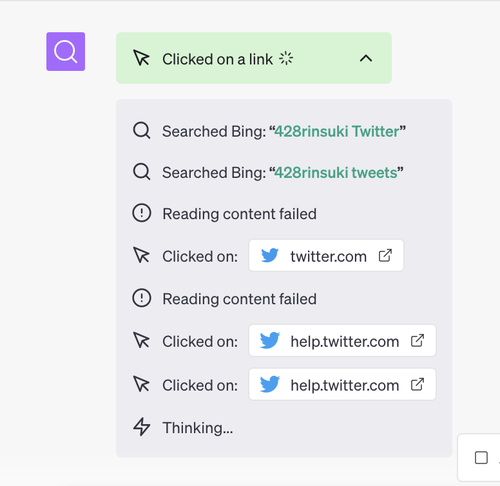Click the second 'Reading content failed' warning icon

coord(142,298)
